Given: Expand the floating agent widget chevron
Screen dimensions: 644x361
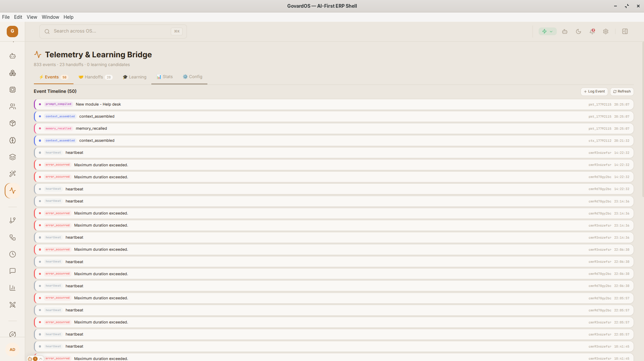Looking at the screenshot, I should (41, 359).
